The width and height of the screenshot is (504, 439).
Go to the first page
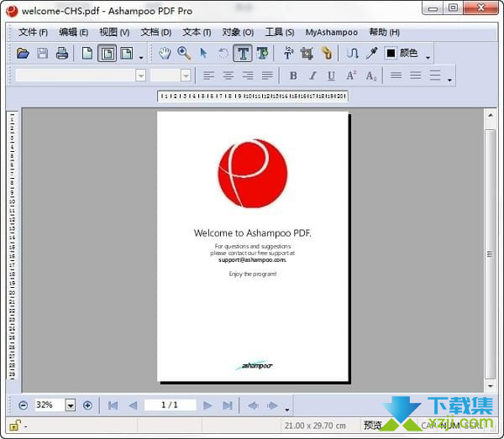coord(113,405)
